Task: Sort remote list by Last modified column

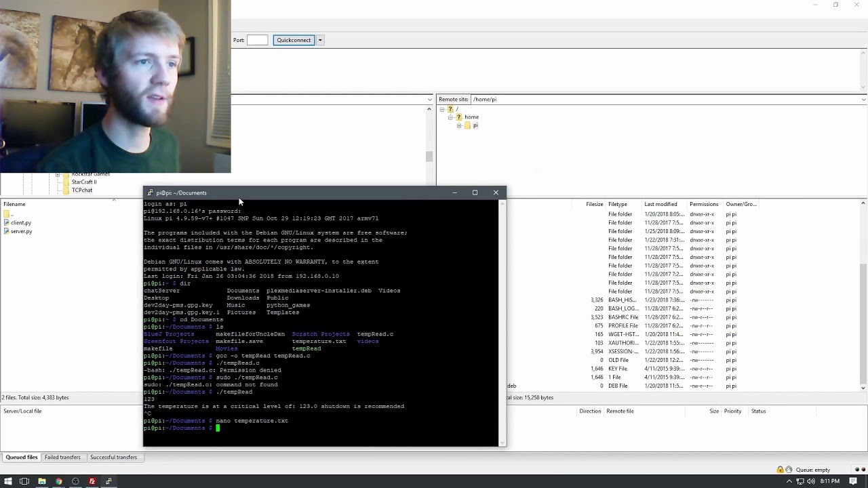Action: click(660, 204)
